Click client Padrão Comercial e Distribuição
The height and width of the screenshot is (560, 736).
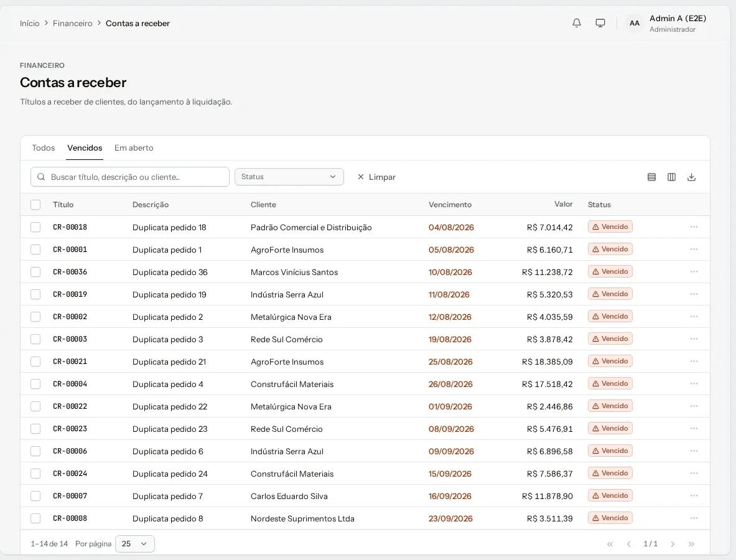pos(310,228)
